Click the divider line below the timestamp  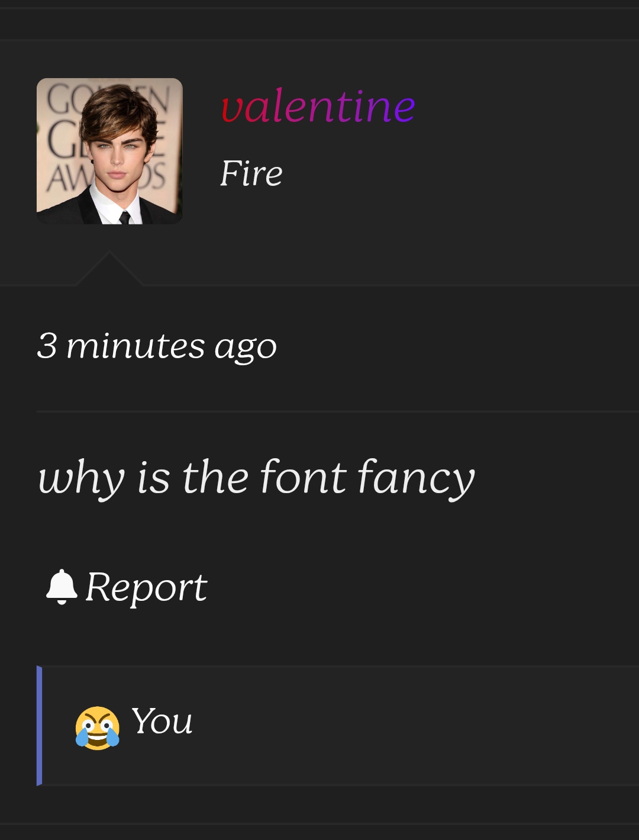337,411
